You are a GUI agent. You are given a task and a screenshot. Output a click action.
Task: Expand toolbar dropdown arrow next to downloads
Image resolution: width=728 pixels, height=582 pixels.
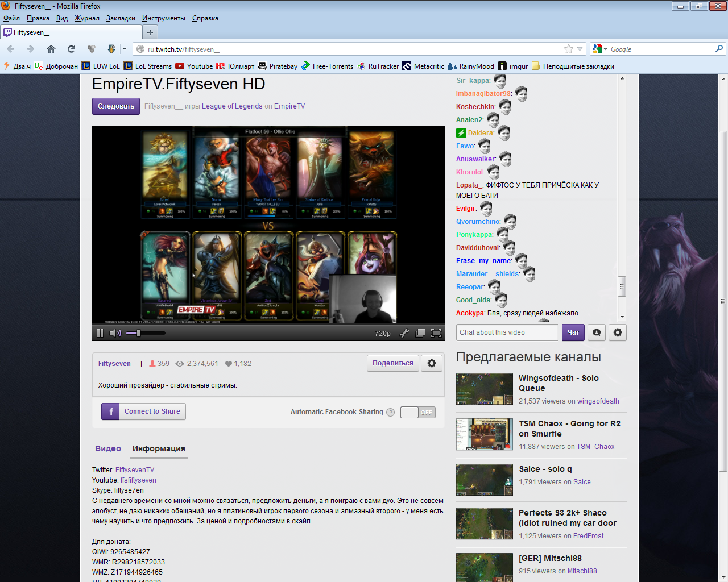tap(125, 49)
